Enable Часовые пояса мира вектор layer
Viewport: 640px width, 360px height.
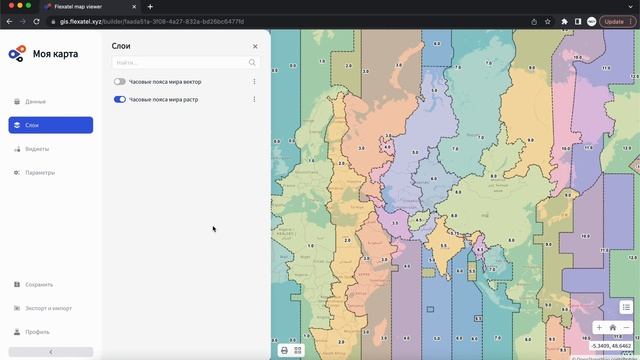[120, 82]
